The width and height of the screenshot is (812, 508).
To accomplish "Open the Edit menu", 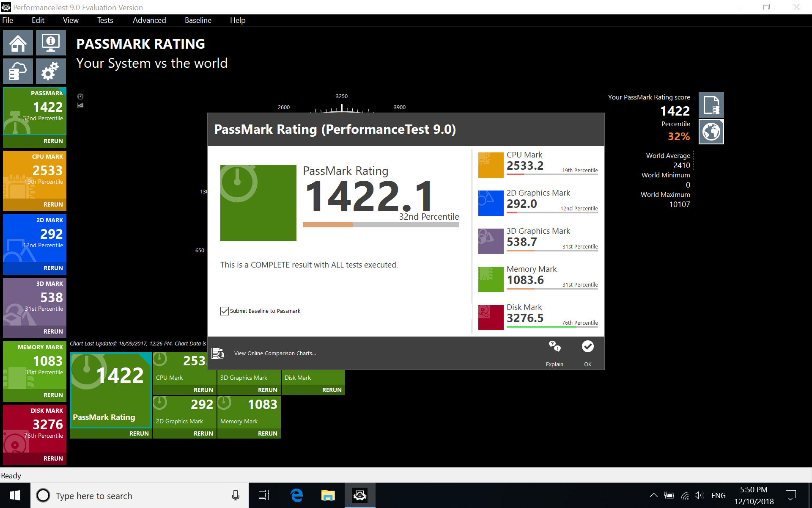I will pos(38,20).
